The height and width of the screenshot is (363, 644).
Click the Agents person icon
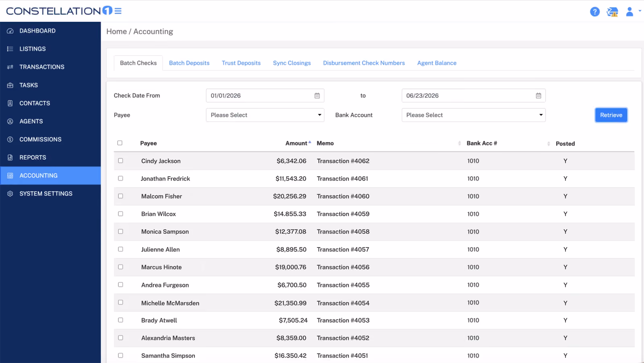pos(10,122)
